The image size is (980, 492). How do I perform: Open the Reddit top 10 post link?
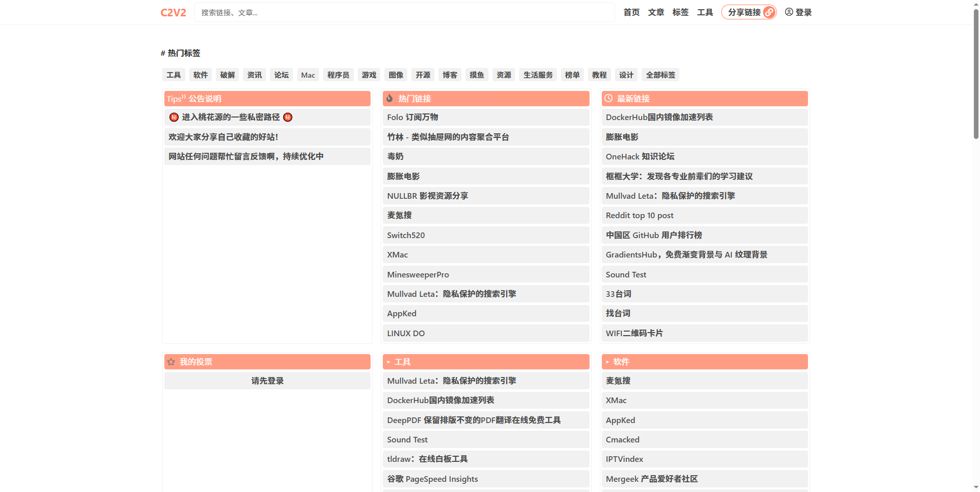tap(640, 216)
